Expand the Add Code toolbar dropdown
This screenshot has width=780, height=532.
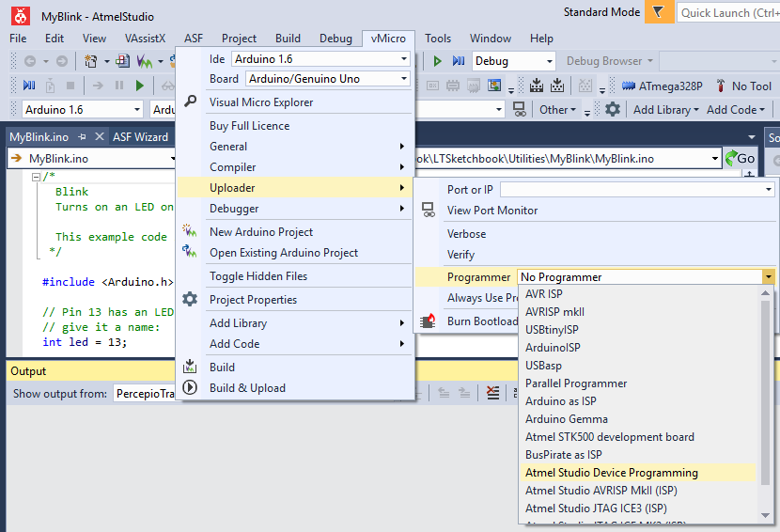click(x=735, y=109)
